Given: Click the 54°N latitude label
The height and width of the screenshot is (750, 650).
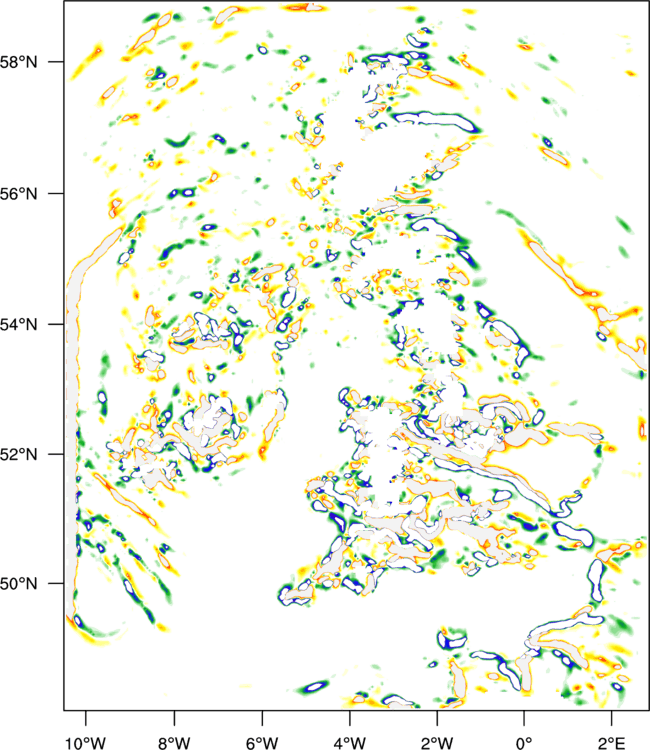Looking at the screenshot, I should point(19,324).
